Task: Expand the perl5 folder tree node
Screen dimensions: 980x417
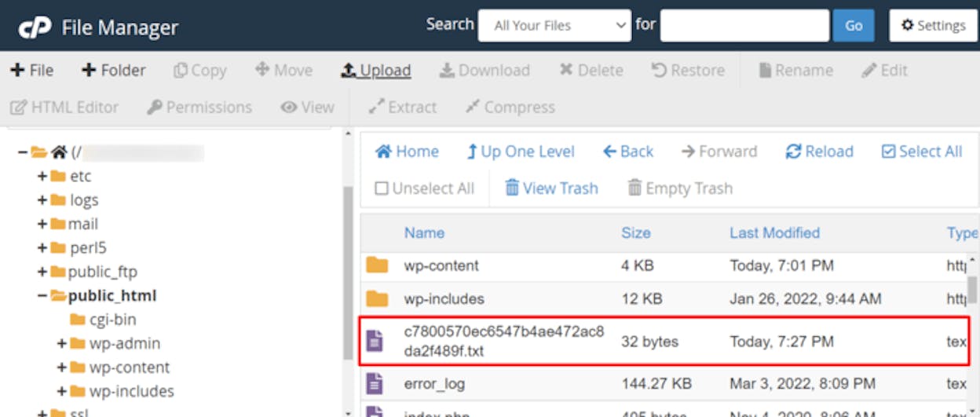Action: 42,247
